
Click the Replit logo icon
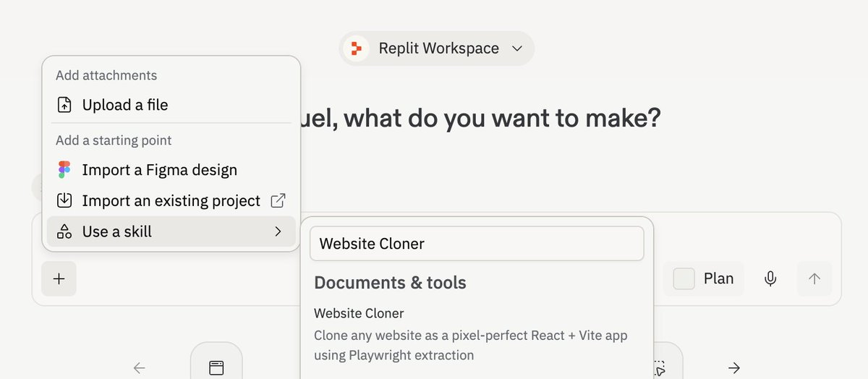(356, 48)
